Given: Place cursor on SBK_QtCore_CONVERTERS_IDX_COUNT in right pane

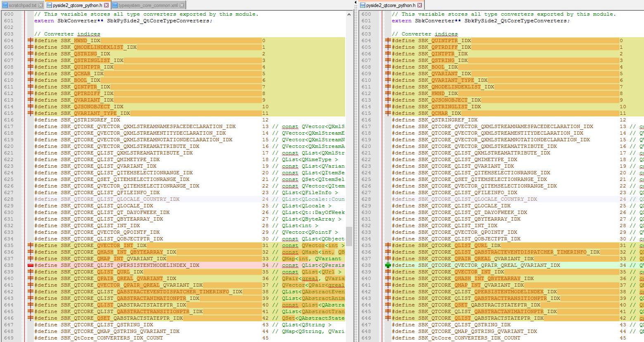Looking at the screenshot, I should (469, 338).
